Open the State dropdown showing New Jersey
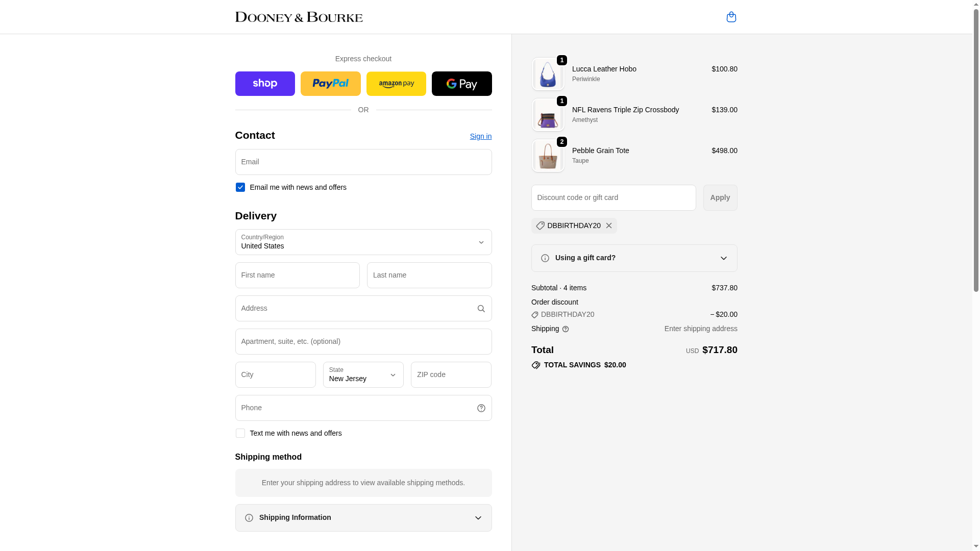Screen dimensions: 980x551 (363, 375)
